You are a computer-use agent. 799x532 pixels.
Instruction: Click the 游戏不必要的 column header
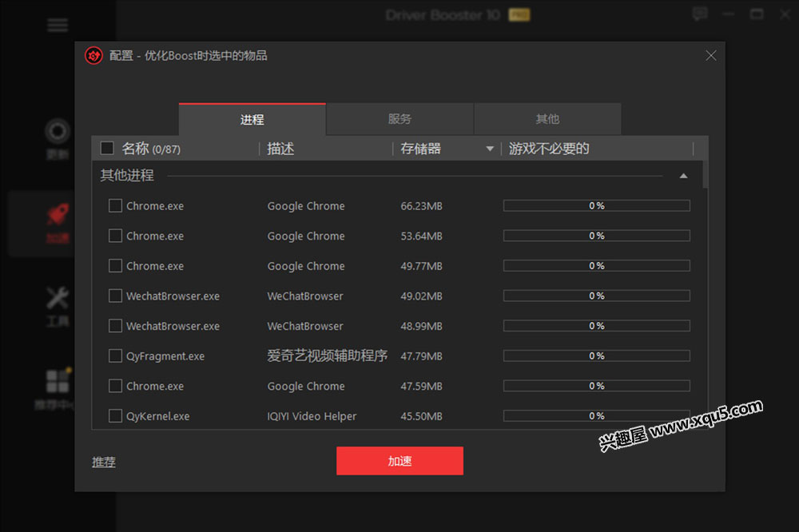pyautogui.click(x=549, y=149)
